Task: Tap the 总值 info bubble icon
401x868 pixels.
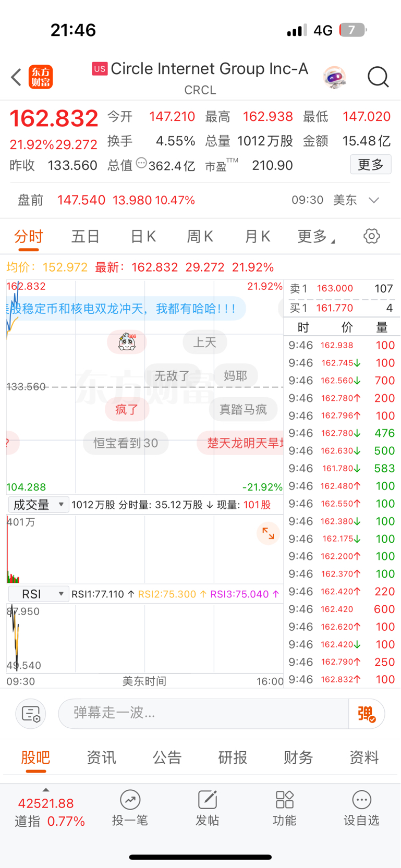Action: pyautogui.click(x=141, y=163)
